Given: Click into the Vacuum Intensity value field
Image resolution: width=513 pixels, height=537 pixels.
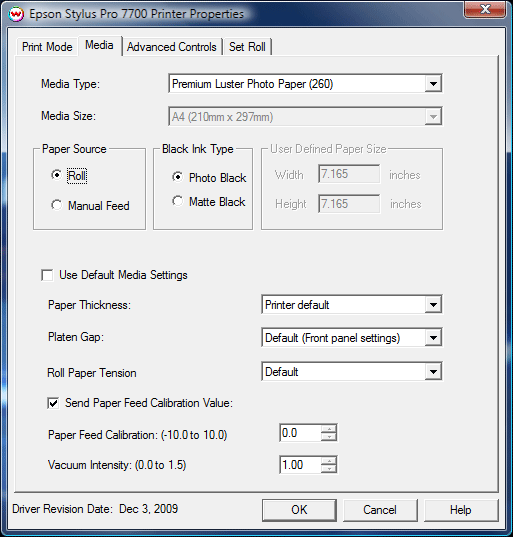Looking at the screenshot, I should tap(301, 465).
